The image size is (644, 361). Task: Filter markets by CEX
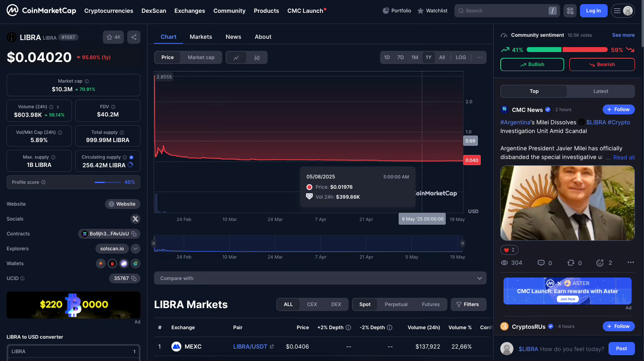pos(312,304)
